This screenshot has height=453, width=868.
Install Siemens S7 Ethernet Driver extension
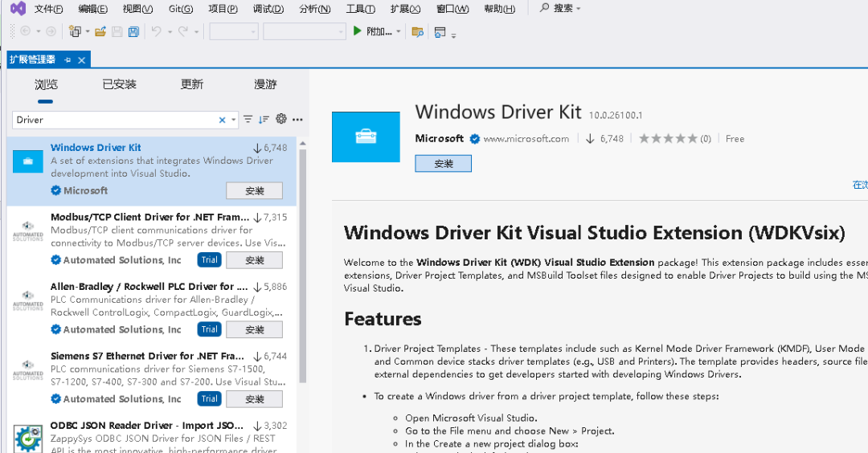click(255, 399)
